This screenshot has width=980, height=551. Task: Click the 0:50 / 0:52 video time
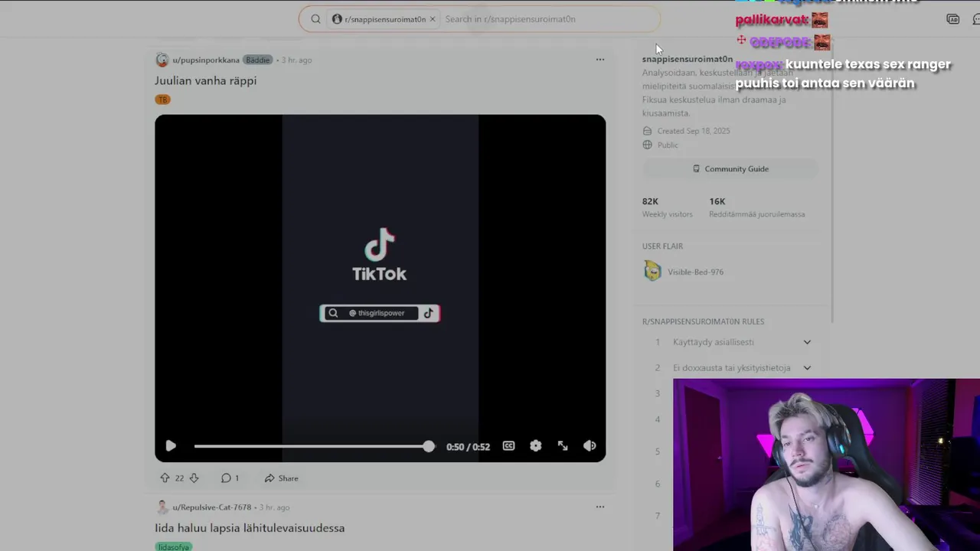468,447
